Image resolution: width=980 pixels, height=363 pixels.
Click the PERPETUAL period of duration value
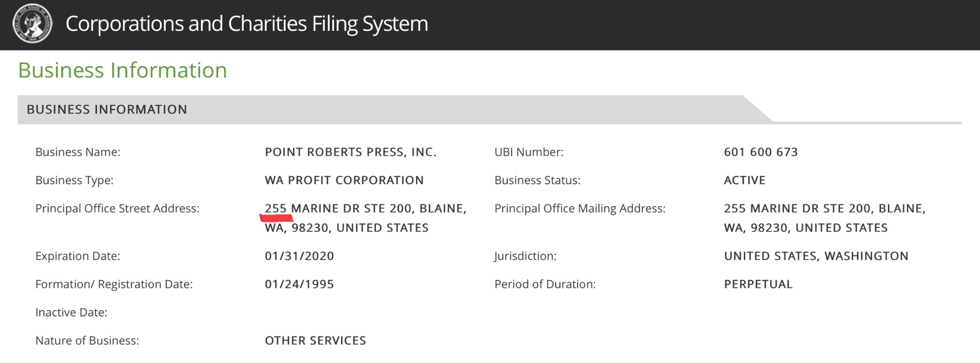tap(758, 284)
